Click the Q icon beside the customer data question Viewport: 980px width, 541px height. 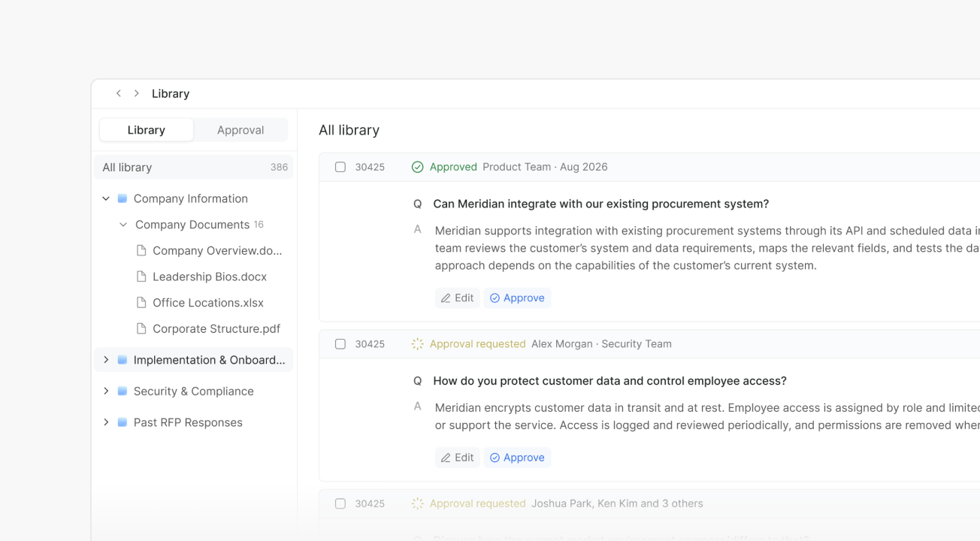(418, 381)
